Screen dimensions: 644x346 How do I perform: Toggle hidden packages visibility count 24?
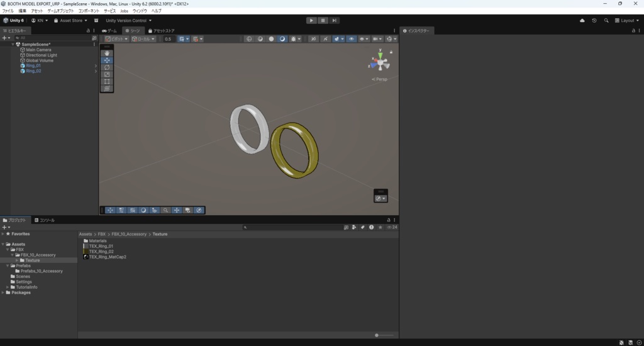click(x=392, y=227)
